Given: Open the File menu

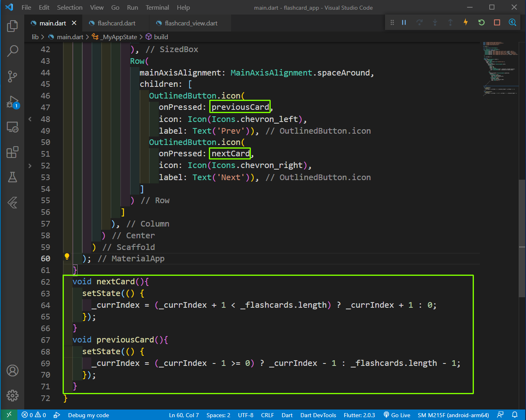Looking at the screenshot, I should click(26, 7).
